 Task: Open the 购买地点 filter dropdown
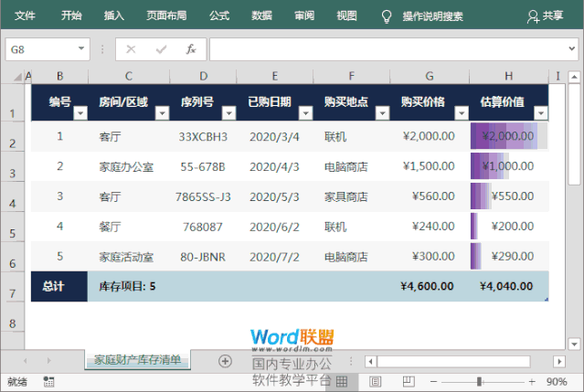click(x=383, y=112)
